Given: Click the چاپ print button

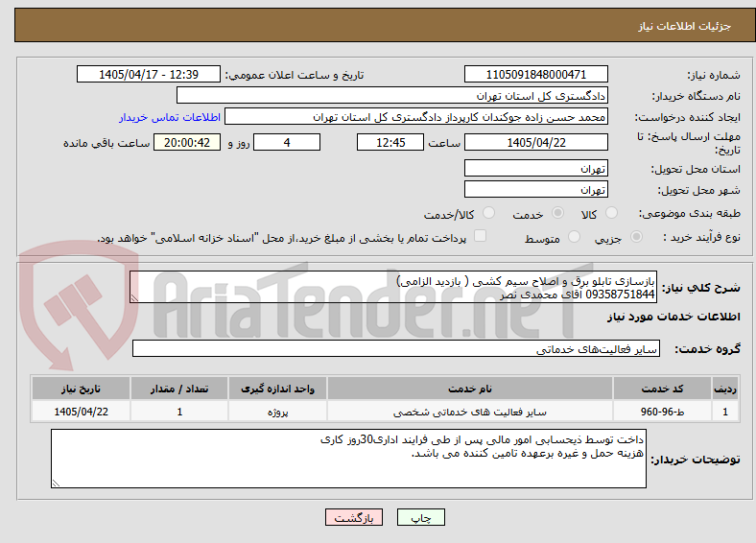Looking at the screenshot, I should pos(421,517).
